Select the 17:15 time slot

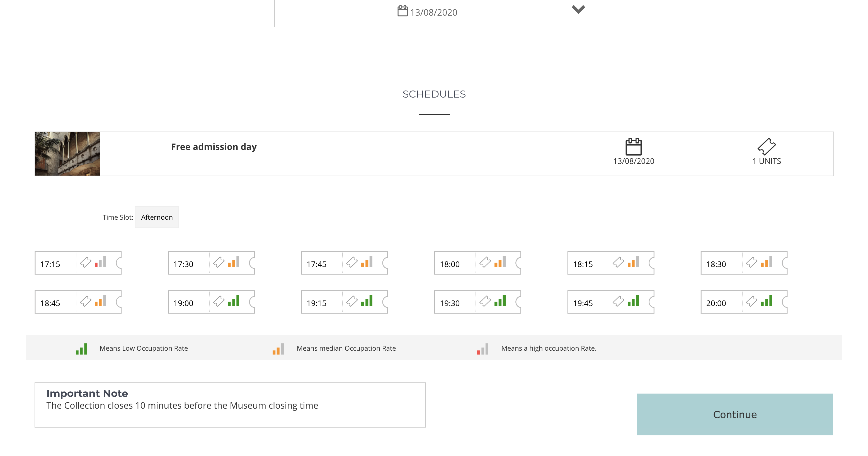[78, 263]
